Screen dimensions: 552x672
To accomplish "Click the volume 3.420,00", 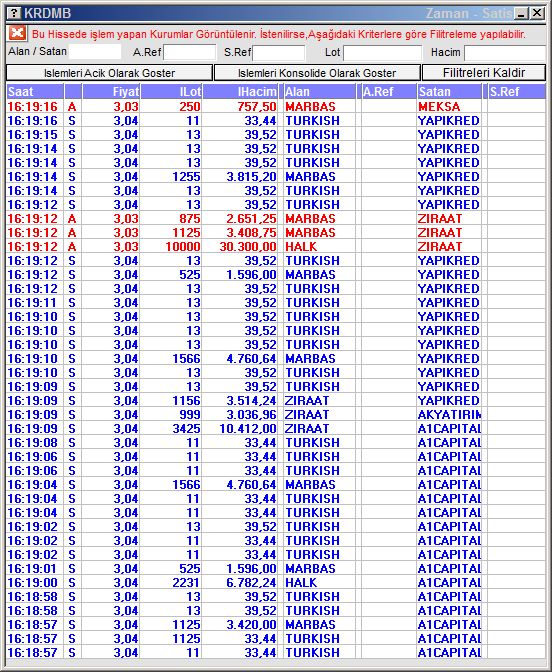I will (x=240, y=624).
